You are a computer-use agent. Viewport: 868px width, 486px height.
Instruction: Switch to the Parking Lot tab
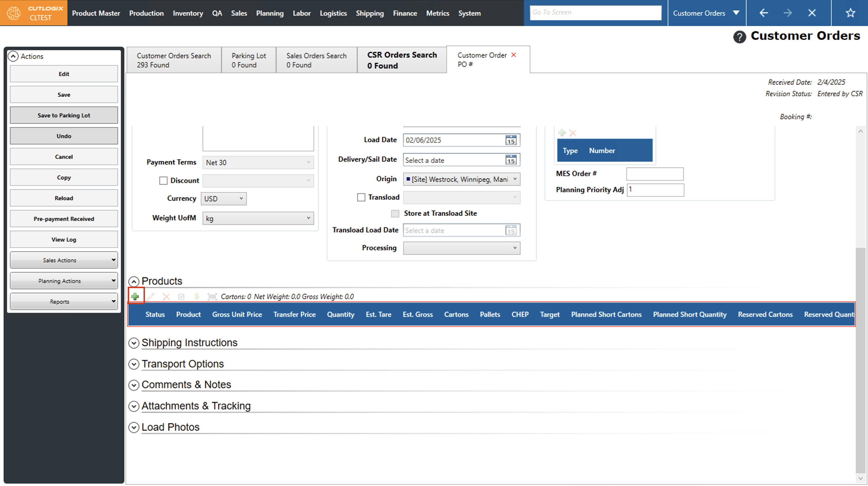(249, 60)
